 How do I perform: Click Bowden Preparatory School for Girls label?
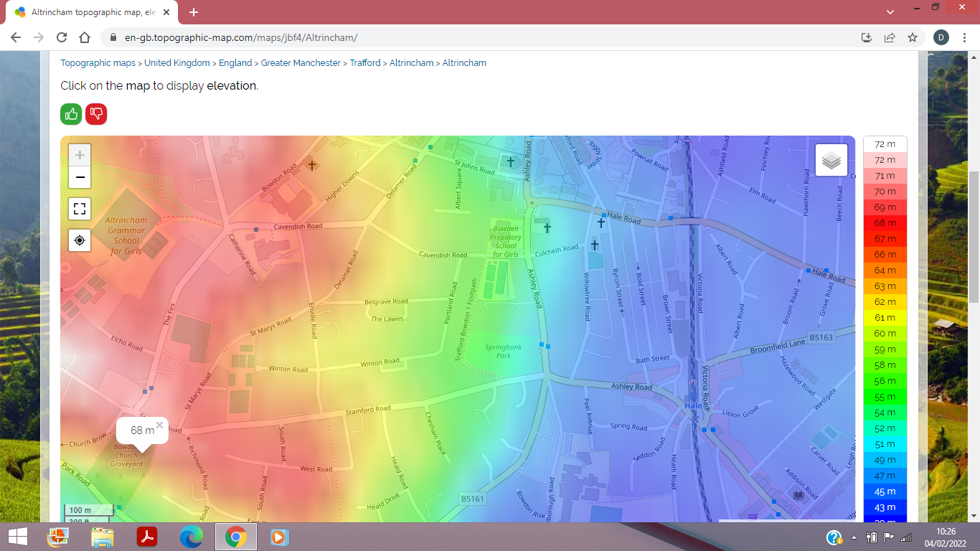point(506,242)
